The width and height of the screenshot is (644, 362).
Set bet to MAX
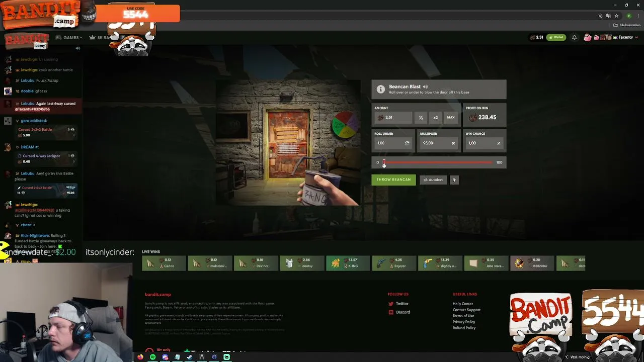pos(451,118)
